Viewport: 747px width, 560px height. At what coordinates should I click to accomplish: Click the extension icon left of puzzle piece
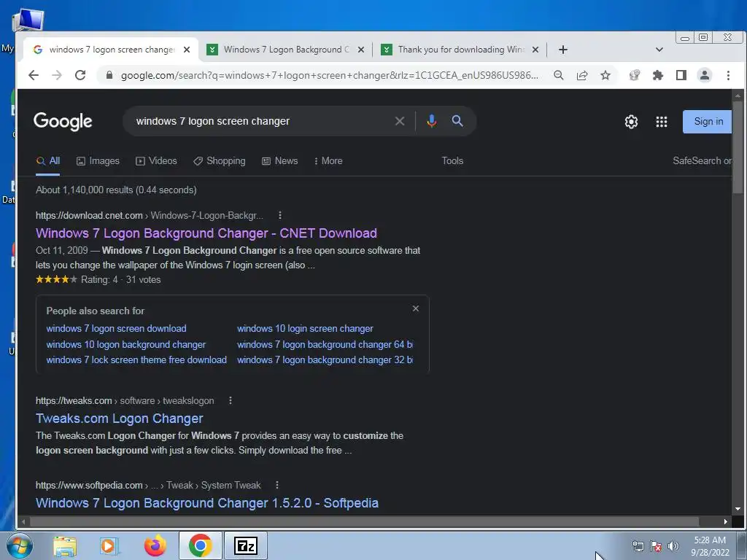[634, 75]
